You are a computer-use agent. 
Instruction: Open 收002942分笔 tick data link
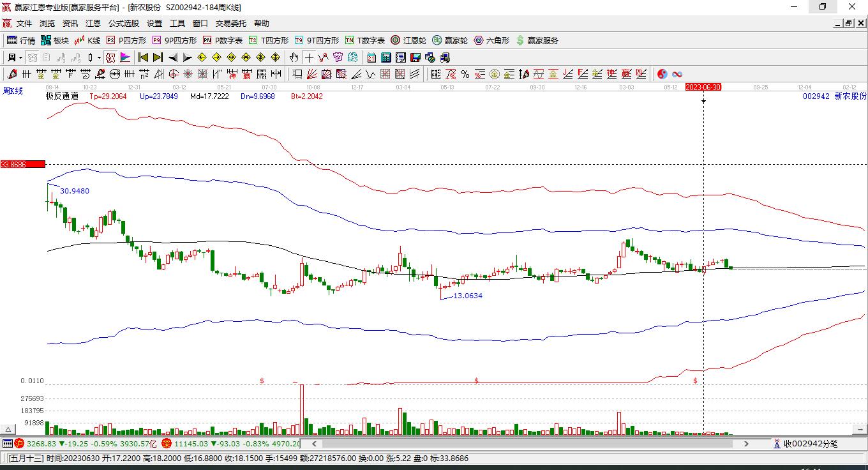click(x=805, y=444)
